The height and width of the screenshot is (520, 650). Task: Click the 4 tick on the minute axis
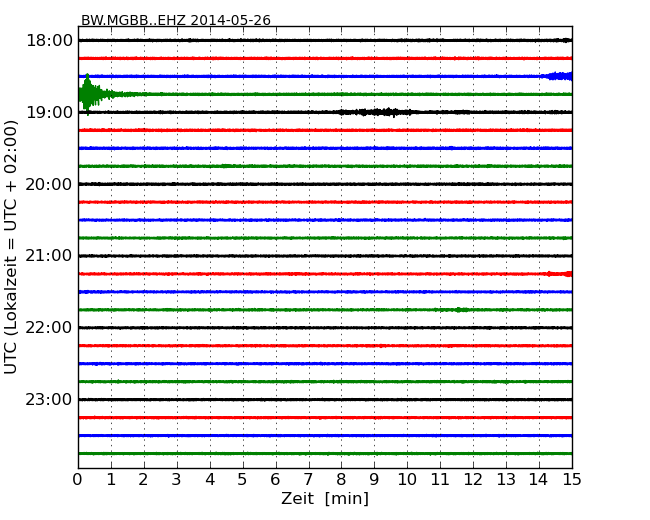210,479
